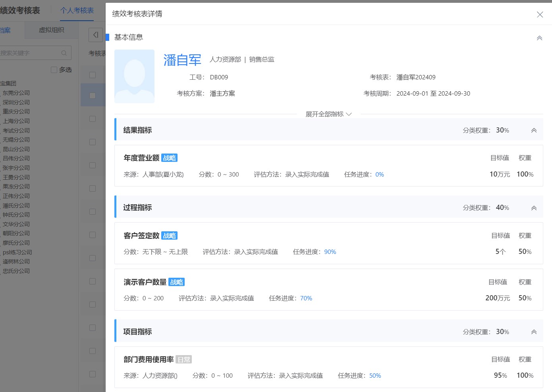Collapse the 基本信息 section via its chevron icon
The height and width of the screenshot is (392, 552).
[539, 38]
